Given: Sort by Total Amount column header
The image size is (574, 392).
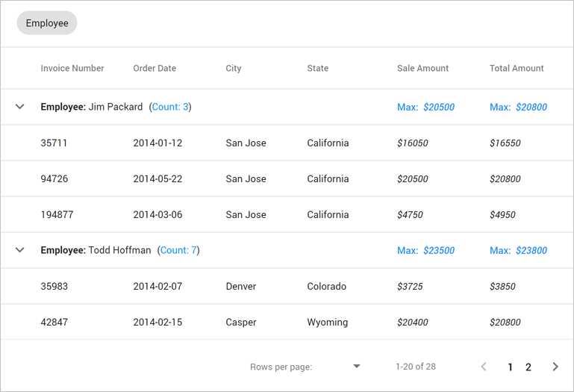Looking at the screenshot, I should (517, 68).
